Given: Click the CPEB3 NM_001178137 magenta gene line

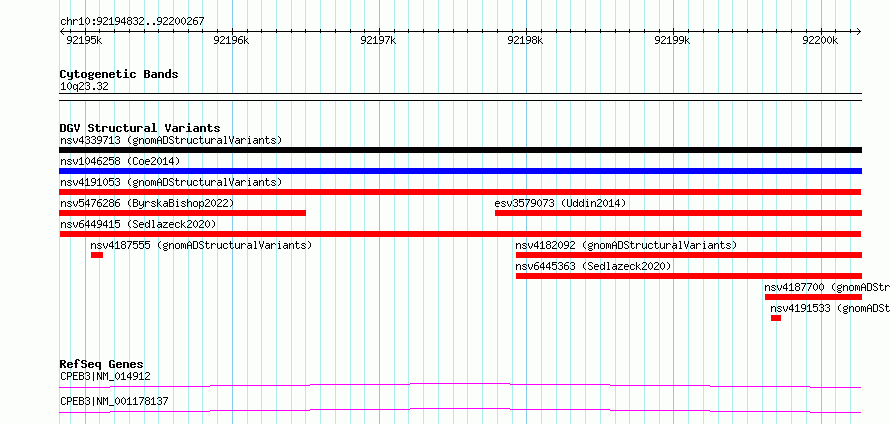Looking at the screenshot, I should (x=460, y=410).
